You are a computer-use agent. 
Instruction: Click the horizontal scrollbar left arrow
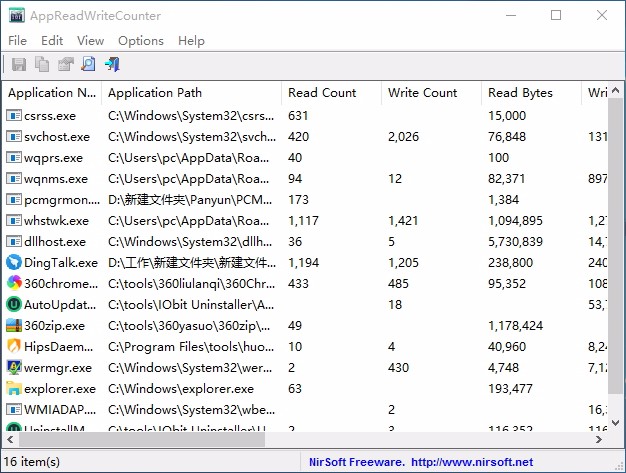10,439
